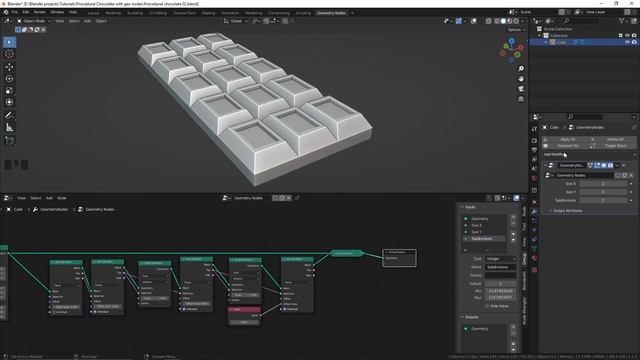The width and height of the screenshot is (640, 360).
Task: Switch perspective/orthographic grid icon
Action: pyautogui.click(x=521, y=99)
